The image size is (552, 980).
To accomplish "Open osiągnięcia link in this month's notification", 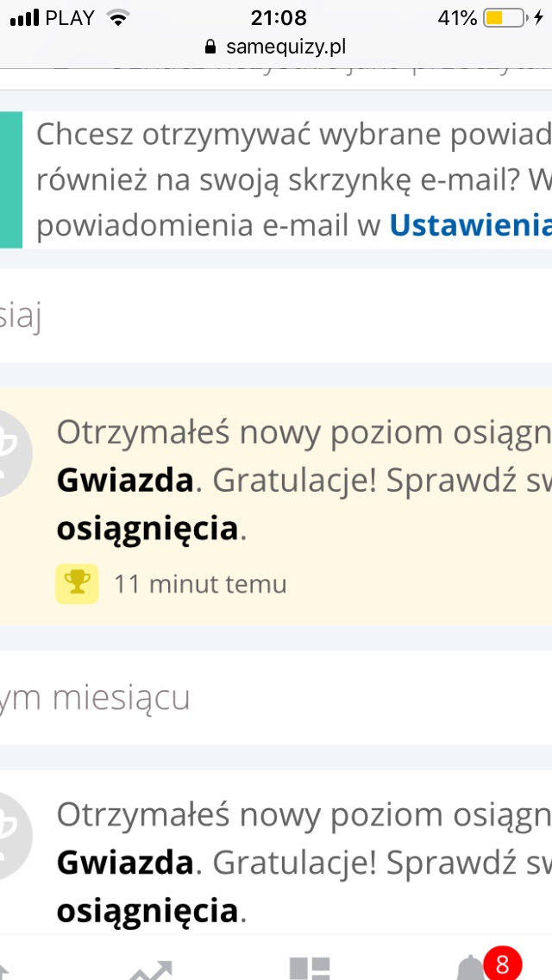I will 147,909.
